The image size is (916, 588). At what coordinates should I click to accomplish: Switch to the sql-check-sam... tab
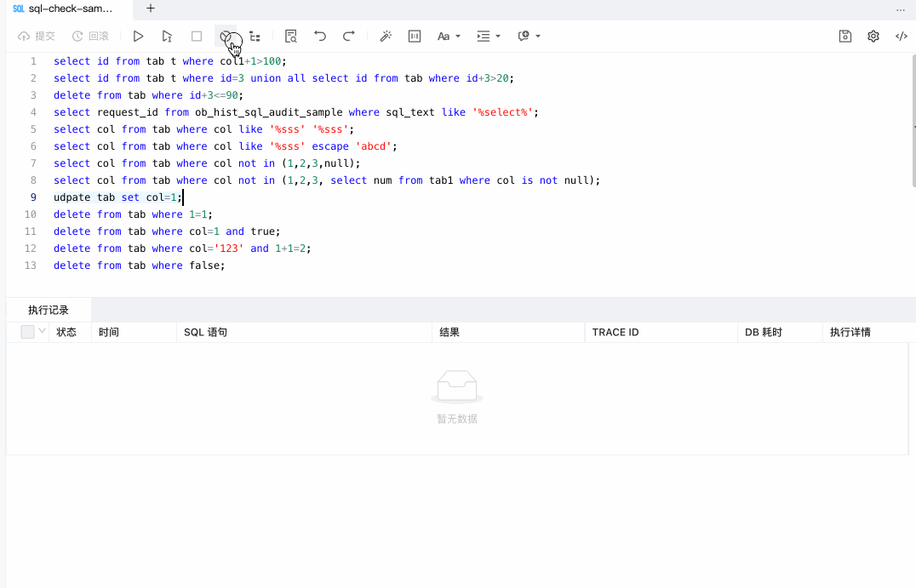[70, 9]
